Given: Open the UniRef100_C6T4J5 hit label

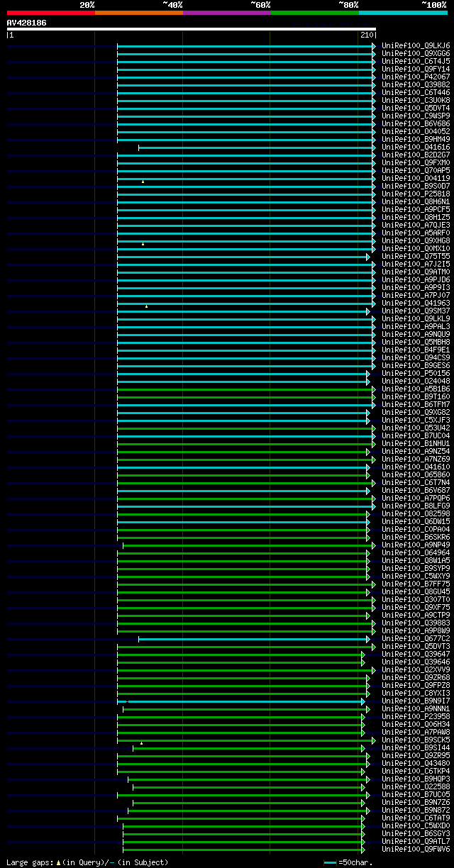Looking at the screenshot, I should (x=416, y=62).
